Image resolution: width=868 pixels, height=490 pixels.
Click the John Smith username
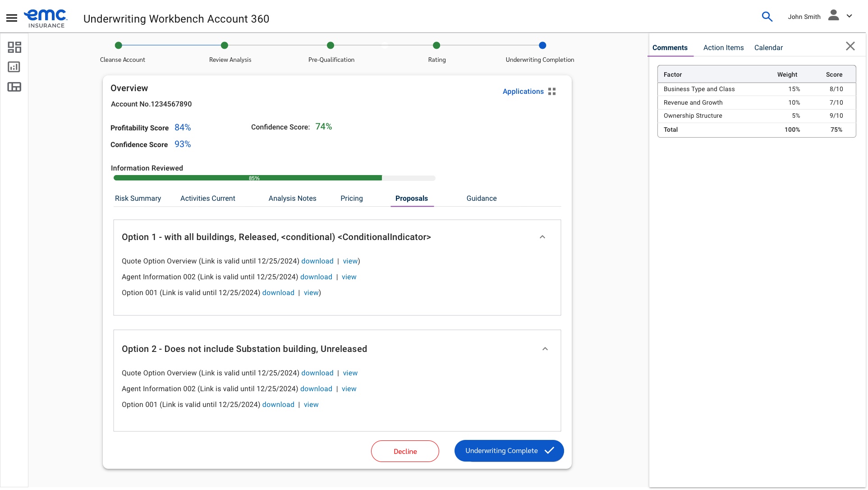[804, 17]
